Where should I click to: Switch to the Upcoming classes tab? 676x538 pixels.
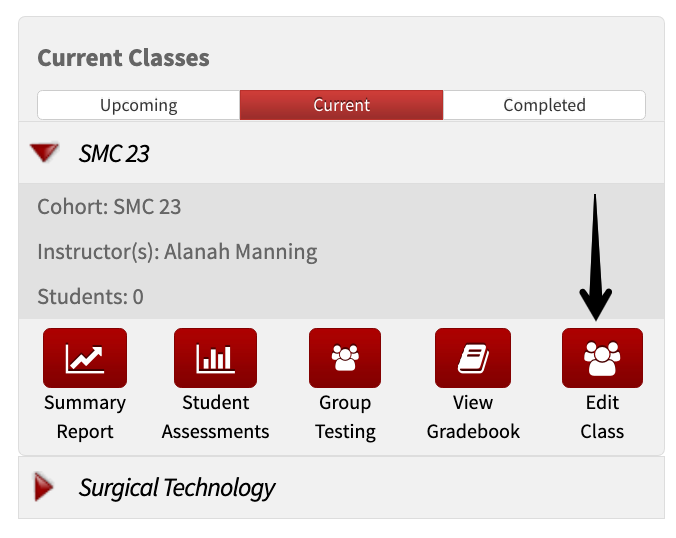click(139, 105)
